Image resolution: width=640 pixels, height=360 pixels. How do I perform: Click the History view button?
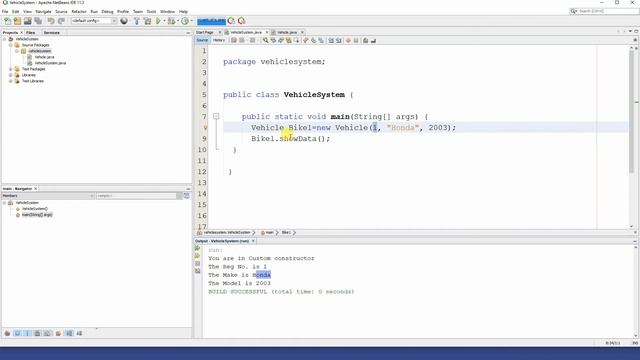tap(219, 40)
